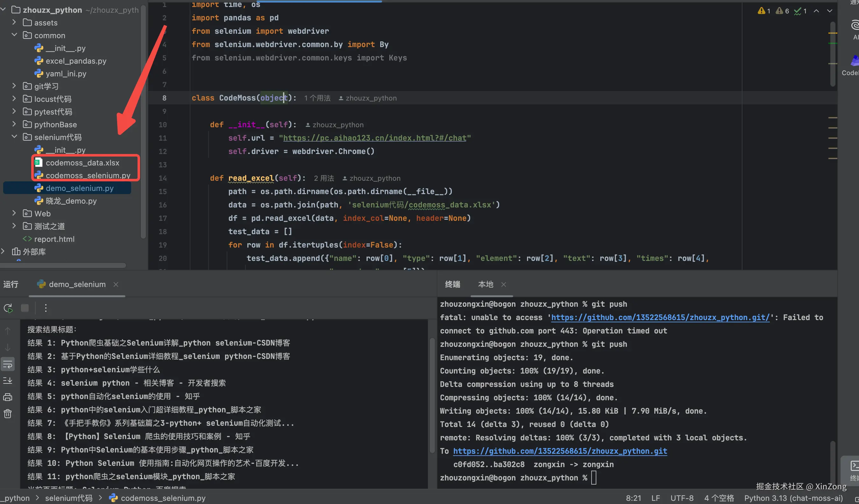Collapse the selenium代码 folder
Screen dimensions: 859x504
point(14,137)
